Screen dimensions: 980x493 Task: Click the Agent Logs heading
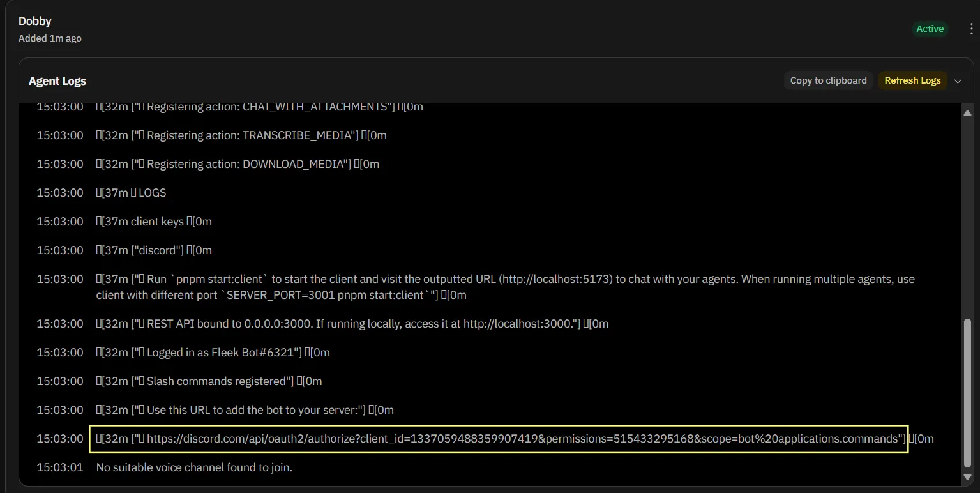pyautogui.click(x=57, y=81)
